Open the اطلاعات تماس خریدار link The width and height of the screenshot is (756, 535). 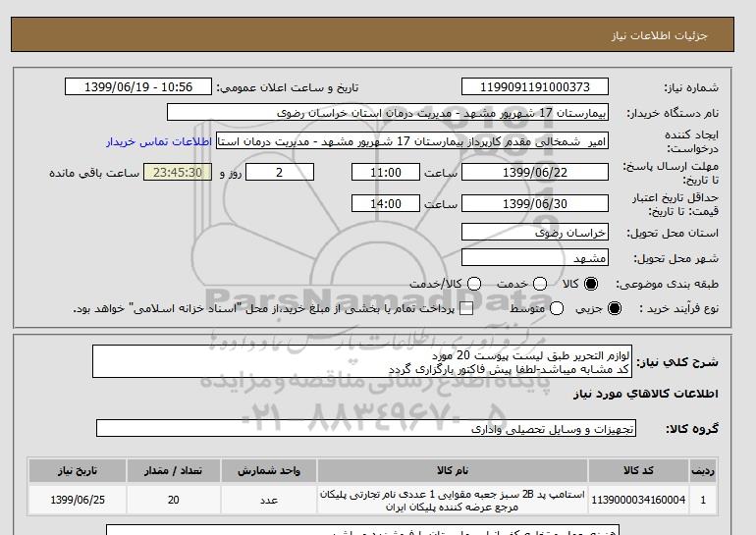click(x=159, y=141)
